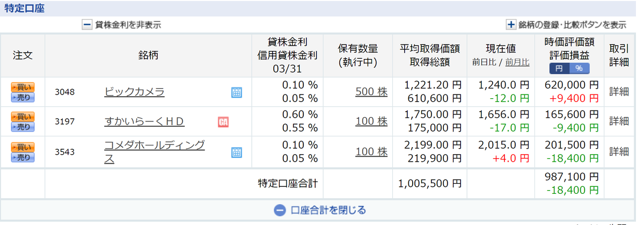The image size is (644, 225).
Task: Switch valuation display to %
Action: click(579, 69)
